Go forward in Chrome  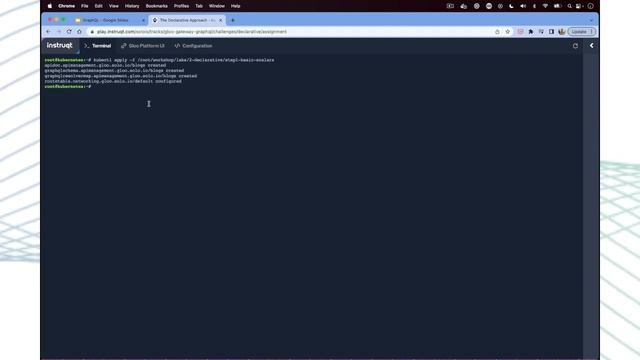[59, 31]
